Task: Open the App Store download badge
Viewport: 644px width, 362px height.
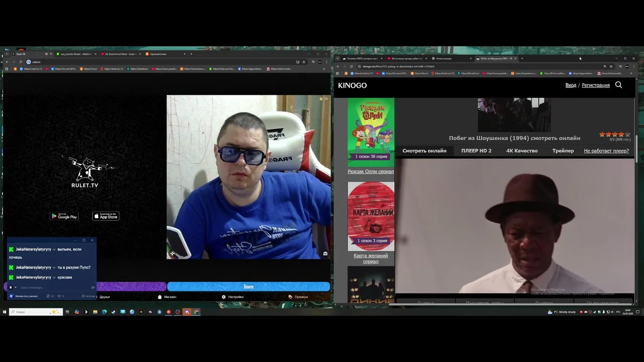Action: (x=106, y=216)
